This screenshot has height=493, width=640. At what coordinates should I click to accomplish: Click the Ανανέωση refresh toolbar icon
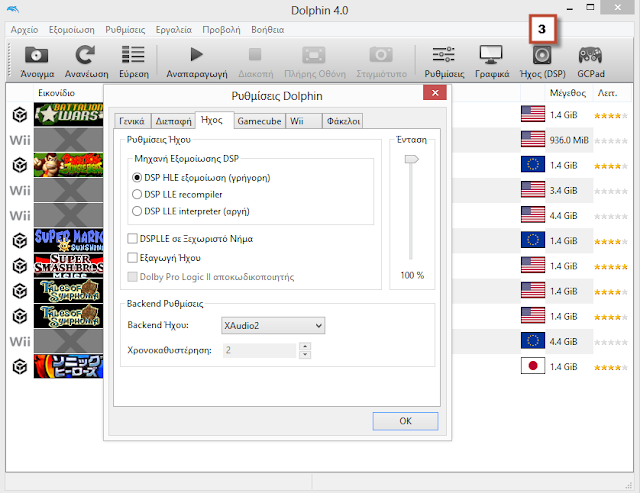pyautogui.click(x=86, y=55)
